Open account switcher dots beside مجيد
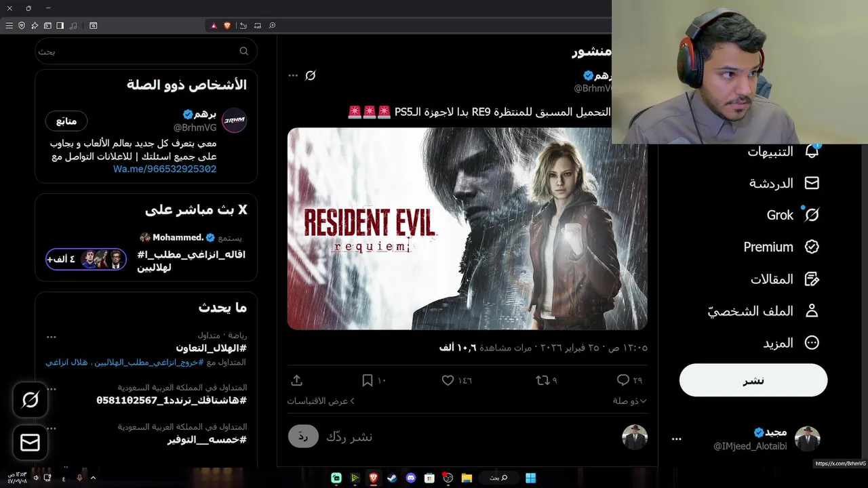 coord(676,439)
